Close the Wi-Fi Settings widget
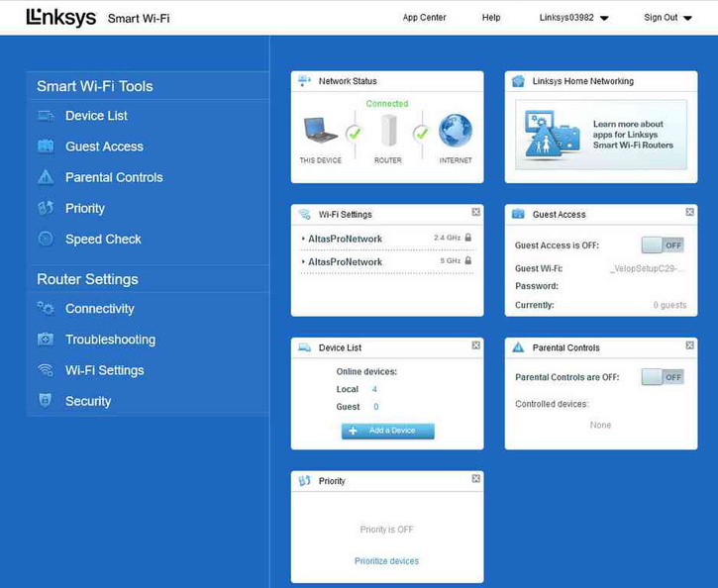The height and width of the screenshot is (588, 718). tap(476, 212)
